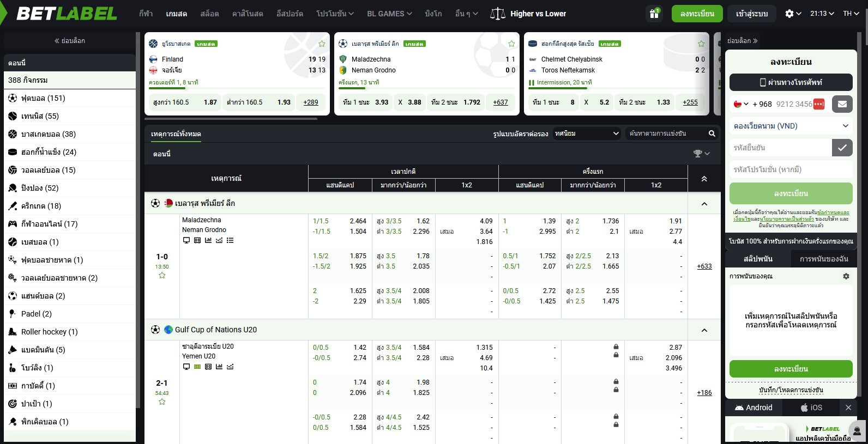The width and height of the screenshot is (868, 444).
Task: Collapse right panel with ย่อบล็อก
Action: point(743,41)
